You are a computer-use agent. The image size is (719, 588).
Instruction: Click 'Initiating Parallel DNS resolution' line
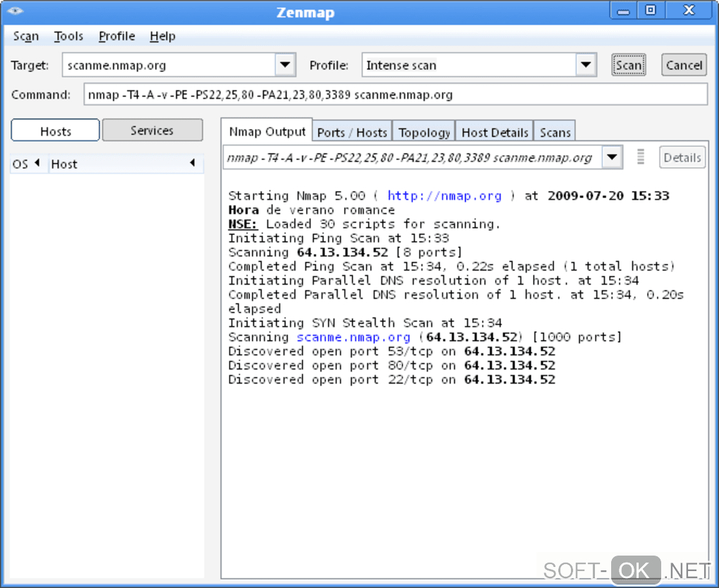coord(434,281)
